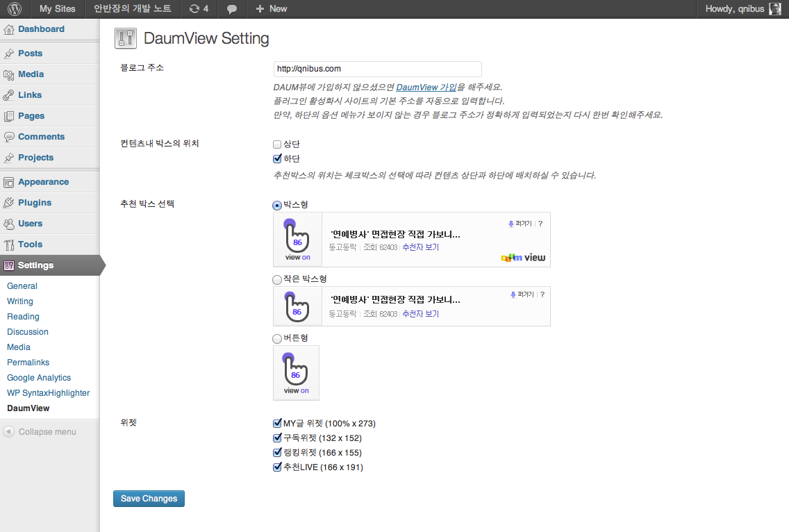Screen dimensions: 789x532
Task: Open the updates icon showing 4
Action: point(199,9)
